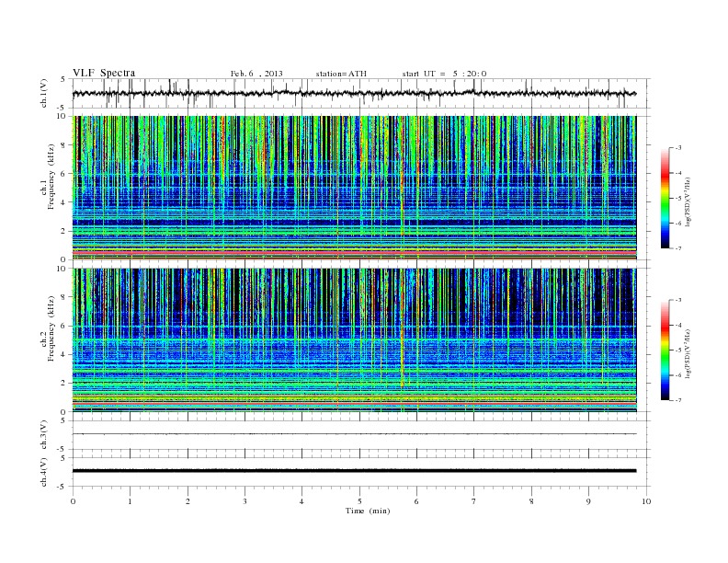This screenshot has height=563, width=728.
Task: Click the ch.1 spectrogram color scale bar
Action: [665, 198]
